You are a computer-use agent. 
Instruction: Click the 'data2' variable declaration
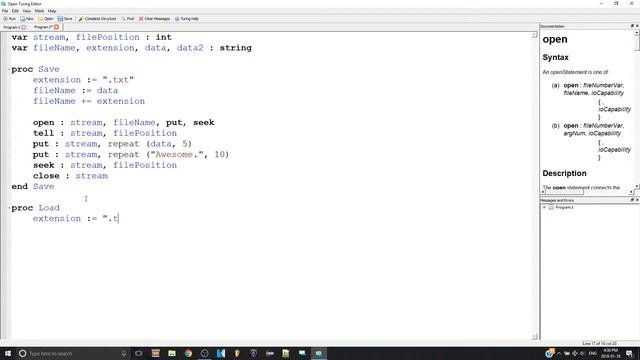pos(190,48)
